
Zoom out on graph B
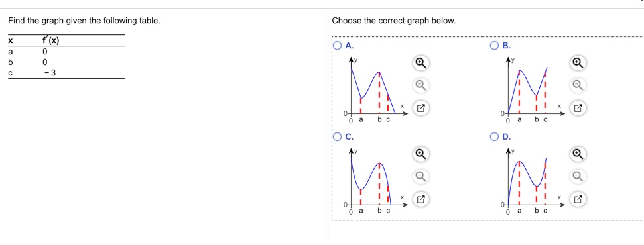pyautogui.click(x=577, y=85)
